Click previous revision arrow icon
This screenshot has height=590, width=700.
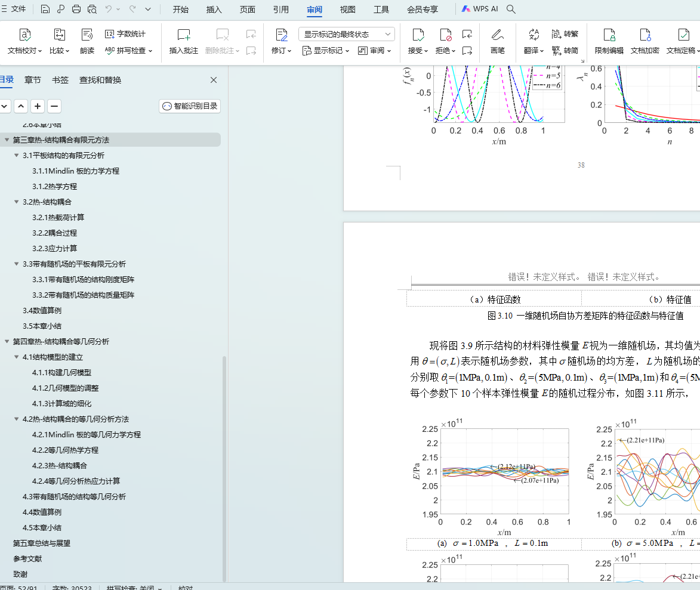(467, 34)
